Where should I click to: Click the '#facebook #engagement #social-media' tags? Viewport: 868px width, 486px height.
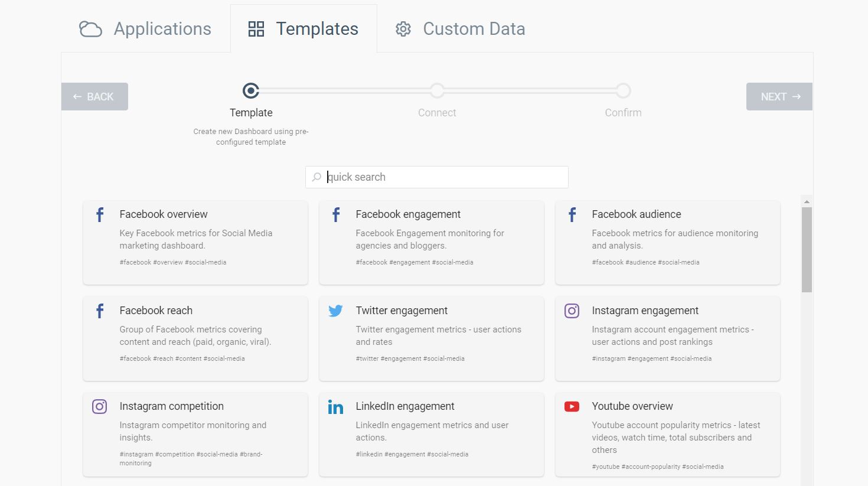click(x=415, y=262)
